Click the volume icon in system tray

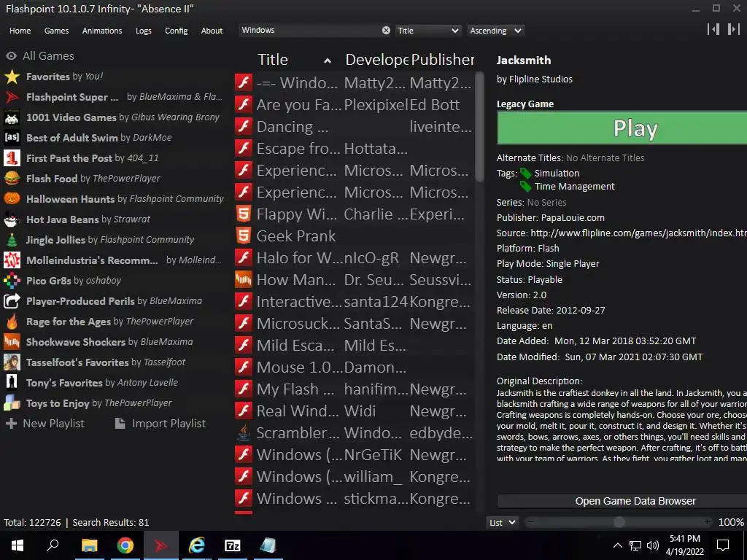click(x=653, y=545)
